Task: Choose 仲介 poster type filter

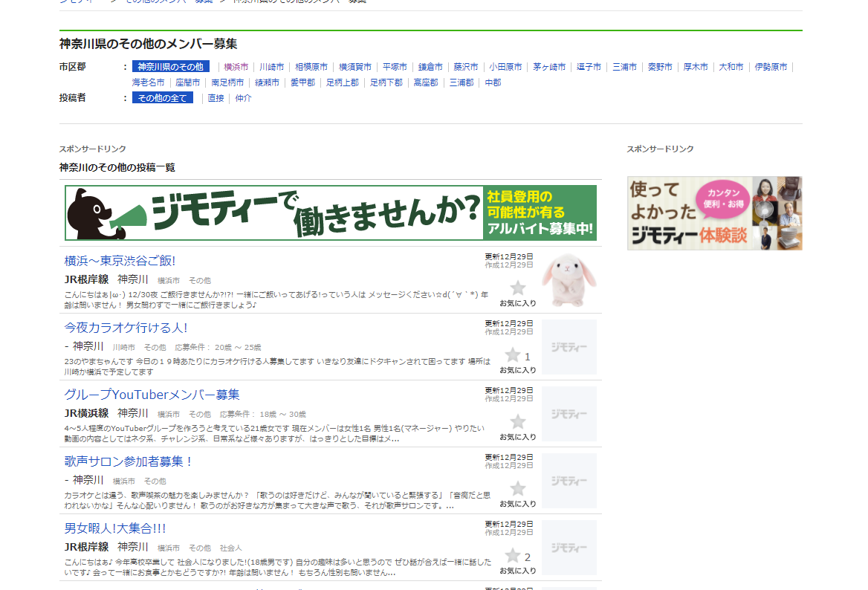Action: coord(243,98)
